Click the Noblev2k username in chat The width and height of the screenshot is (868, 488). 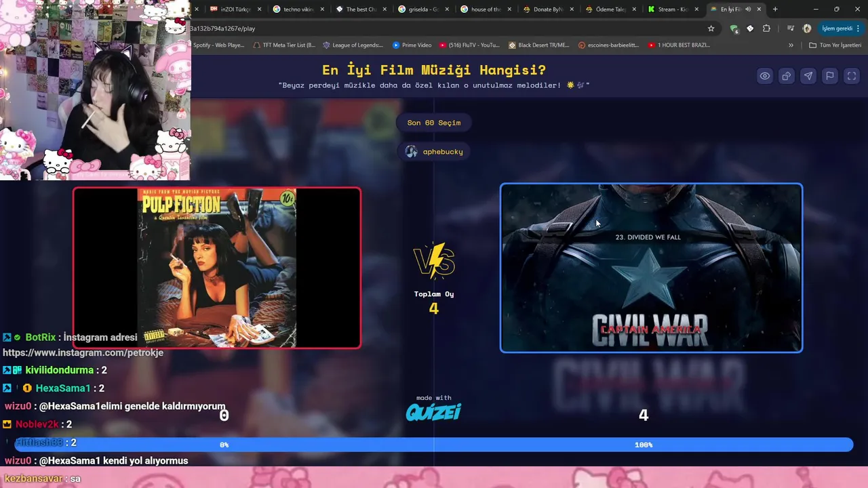point(37,424)
